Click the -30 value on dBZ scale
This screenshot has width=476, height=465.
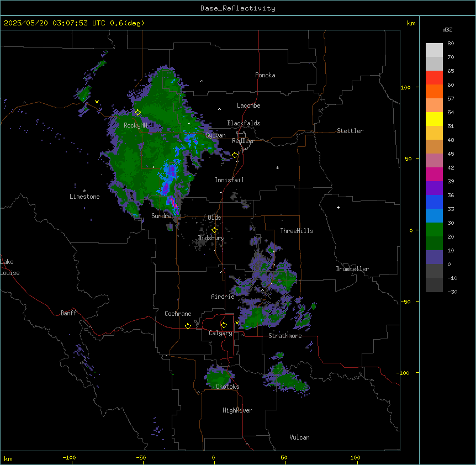452,292
